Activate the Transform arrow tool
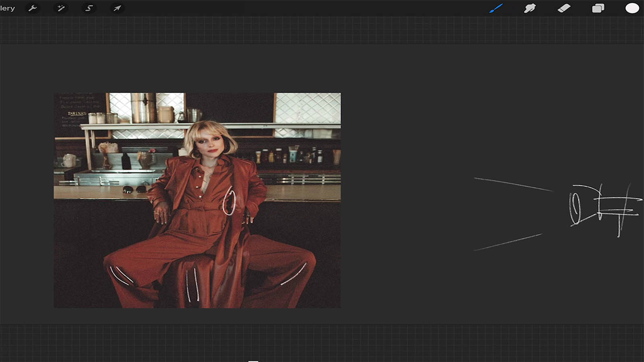This screenshot has width=644, height=362. [117, 8]
